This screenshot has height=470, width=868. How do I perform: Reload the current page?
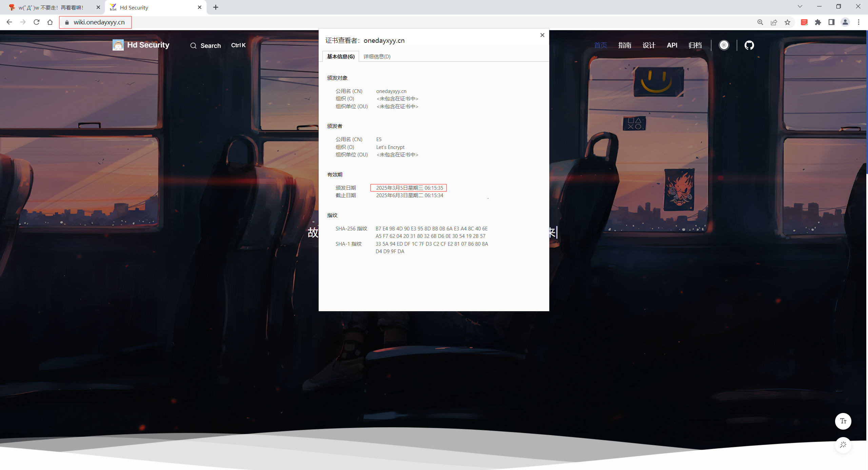pyautogui.click(x=37, y=22)
